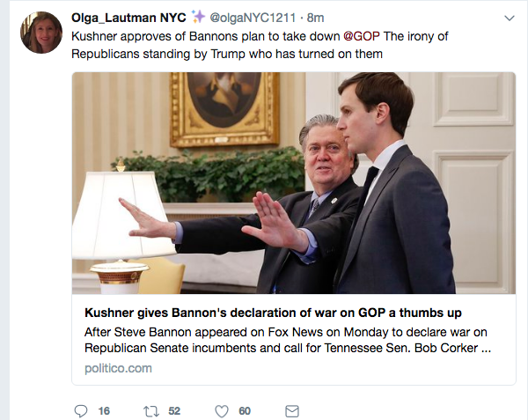Click the retweet arrows icon
528x420 pixels.
[x=152, y=411]
